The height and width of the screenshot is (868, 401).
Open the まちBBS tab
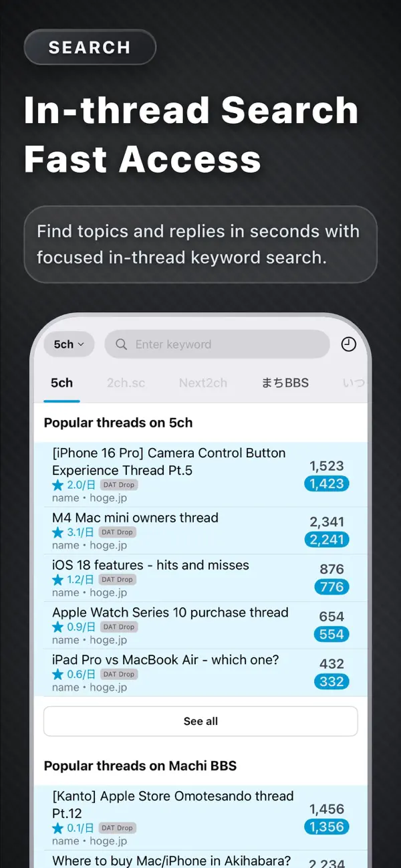285,383
